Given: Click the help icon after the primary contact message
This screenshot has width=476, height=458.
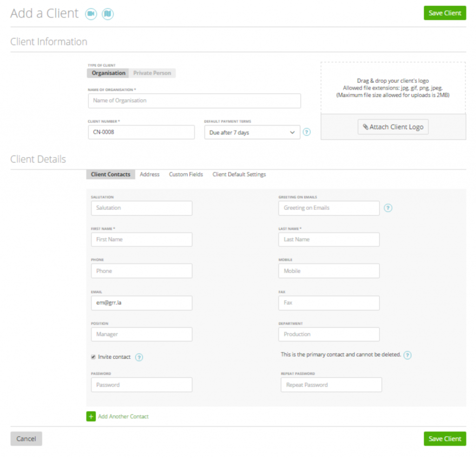Looking at the screenshot, I should [x=407, y=355].
